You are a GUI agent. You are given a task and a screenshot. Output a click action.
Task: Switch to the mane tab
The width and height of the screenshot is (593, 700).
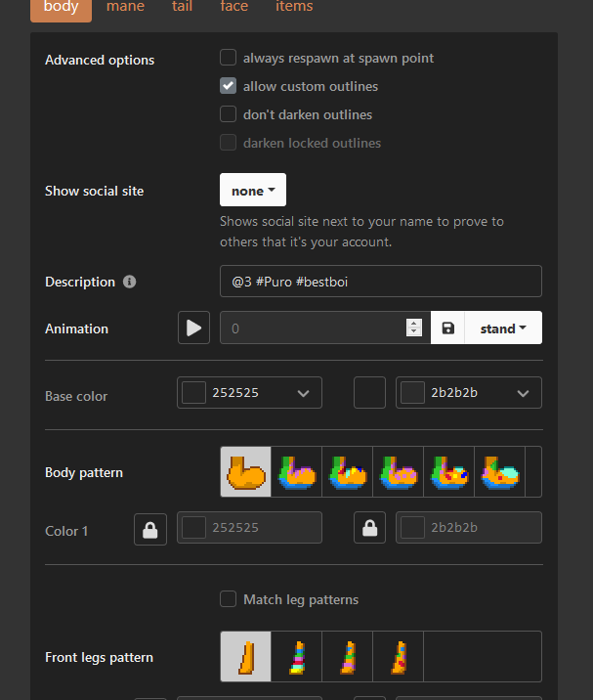click(125, 7)
